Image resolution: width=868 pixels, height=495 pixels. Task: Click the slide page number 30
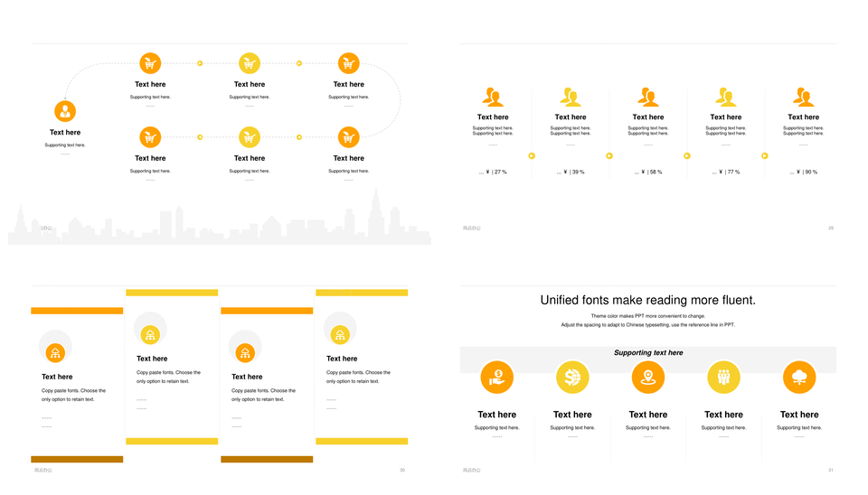coord(401,470)
